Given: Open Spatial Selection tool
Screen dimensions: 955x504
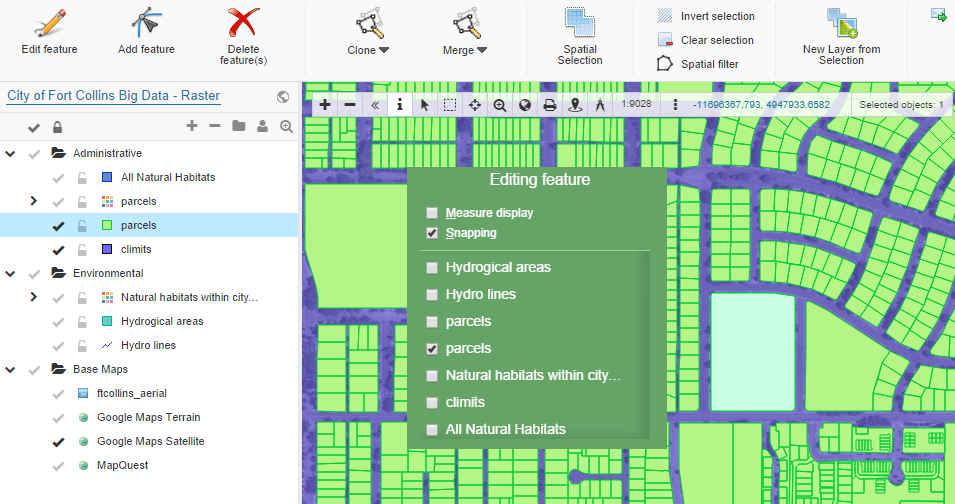Looking at the screenshot, I should point(580,37).
